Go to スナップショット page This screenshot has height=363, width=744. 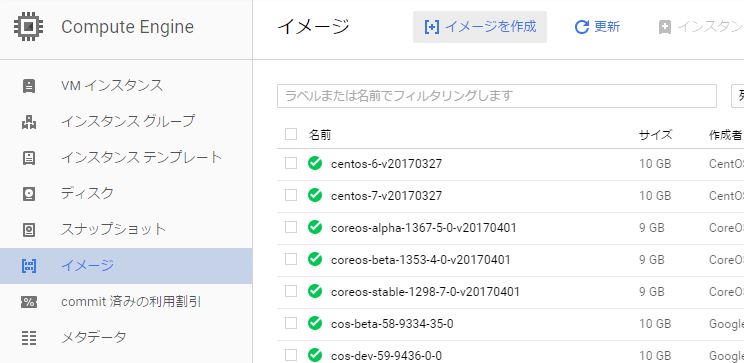[126, 230]
